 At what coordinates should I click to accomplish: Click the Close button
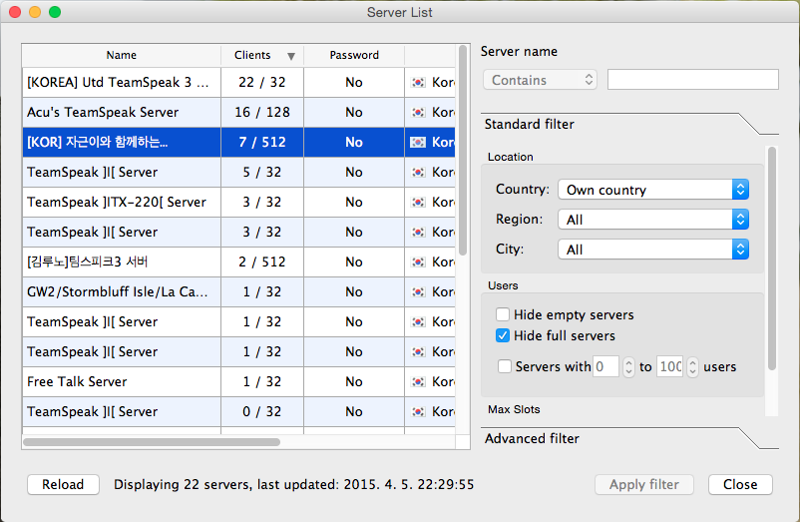coord(740,484)
